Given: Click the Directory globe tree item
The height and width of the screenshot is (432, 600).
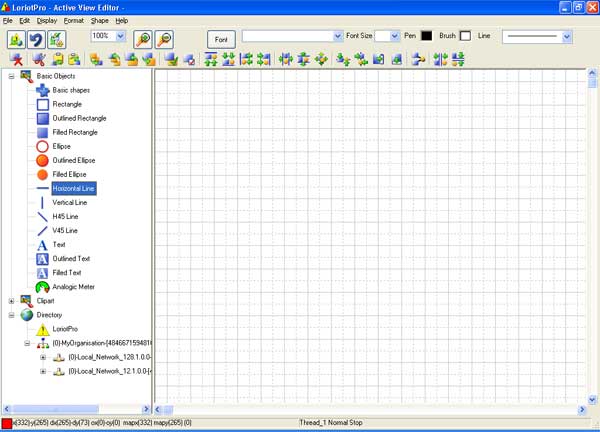Looking at the screenshot, I should [x=26, y=315].
